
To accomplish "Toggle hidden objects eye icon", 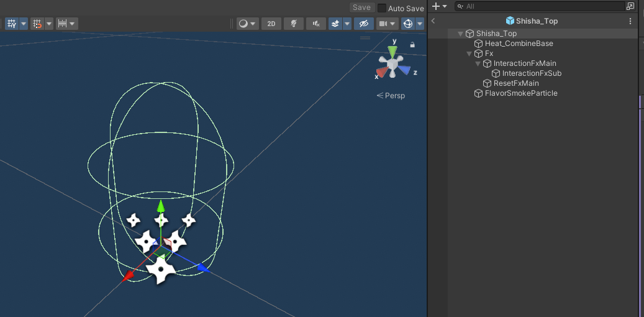I will tap(364, 24).
